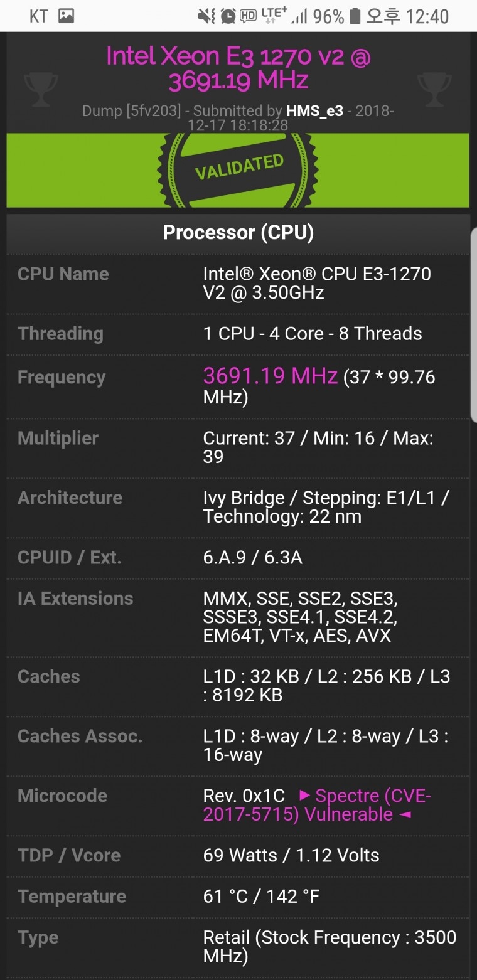Tap the Microcode Rev. 0x1C value
The height and width of the screenshot is (980, 477).
244,796
